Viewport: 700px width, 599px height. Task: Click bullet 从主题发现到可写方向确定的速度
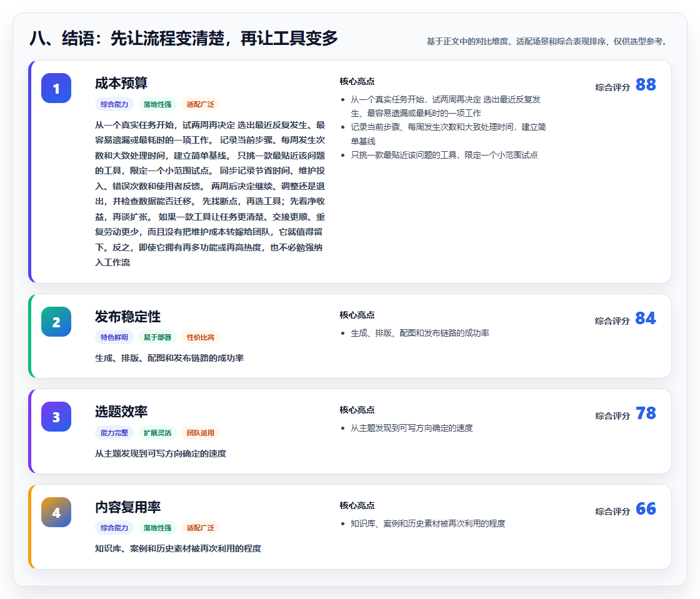(412, 428)
